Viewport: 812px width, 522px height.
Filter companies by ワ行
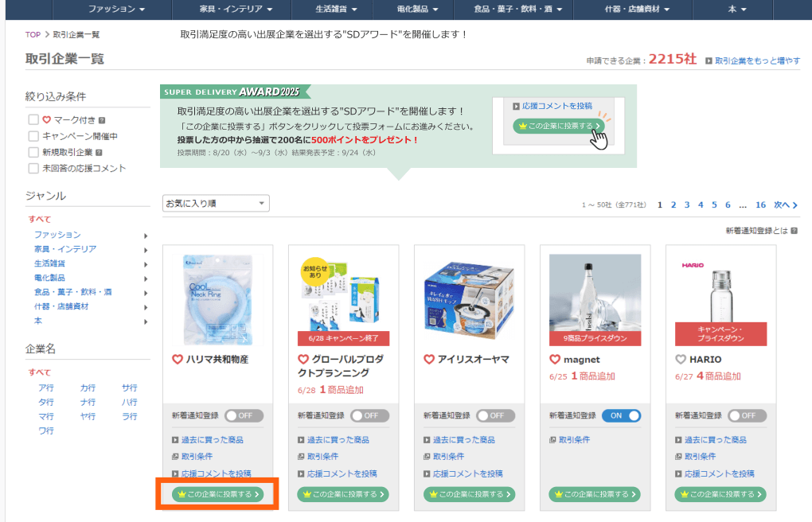(x=45, y=430)
